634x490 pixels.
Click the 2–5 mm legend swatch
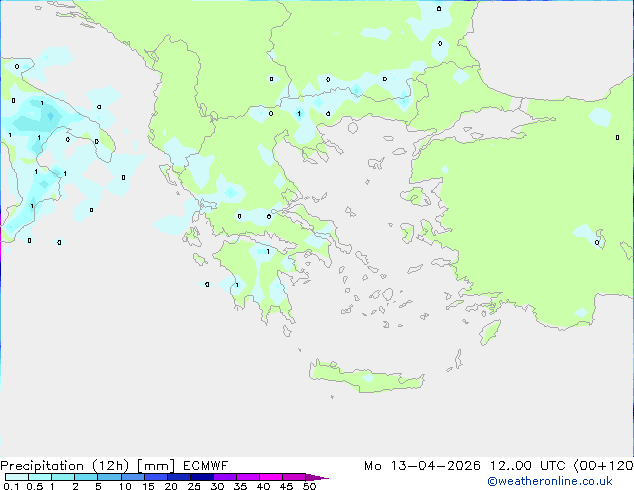(86, 477)
